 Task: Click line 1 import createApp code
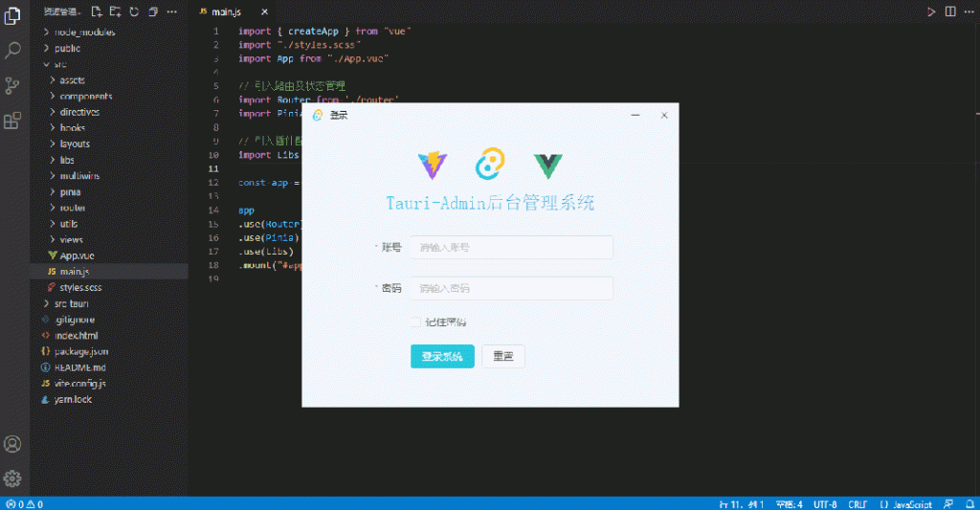[x=324, y=32]
